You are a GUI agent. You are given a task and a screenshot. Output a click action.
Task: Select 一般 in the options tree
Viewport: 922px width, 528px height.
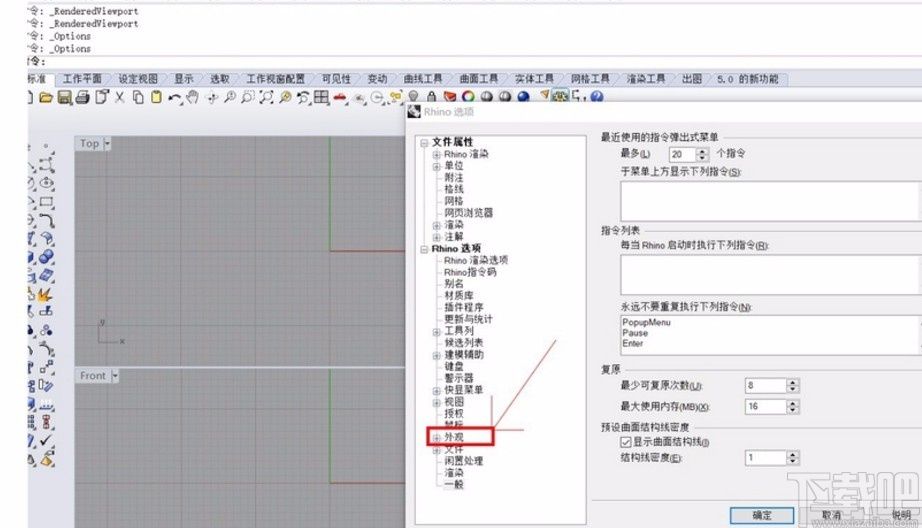tap(454, 484)
